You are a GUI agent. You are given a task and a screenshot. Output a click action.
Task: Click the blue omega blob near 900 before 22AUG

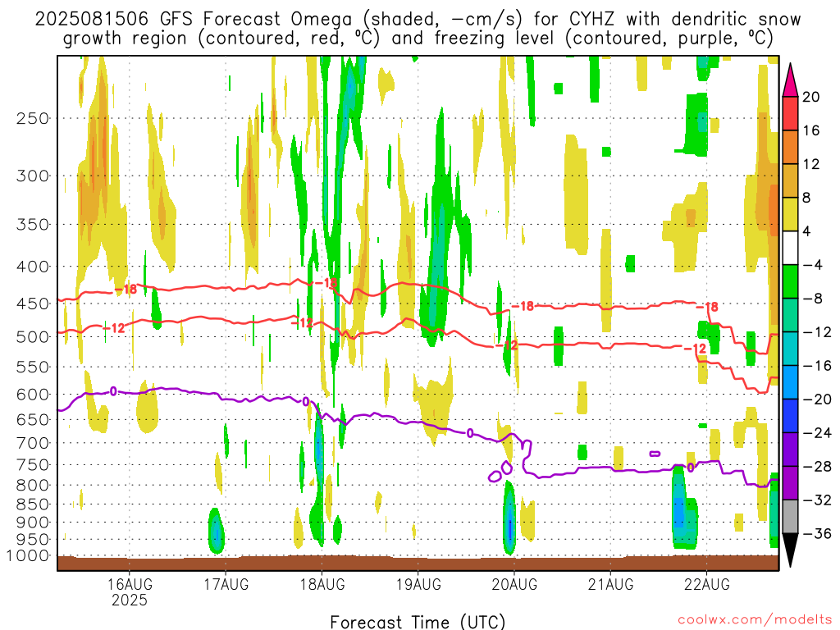tap(679, 513)
